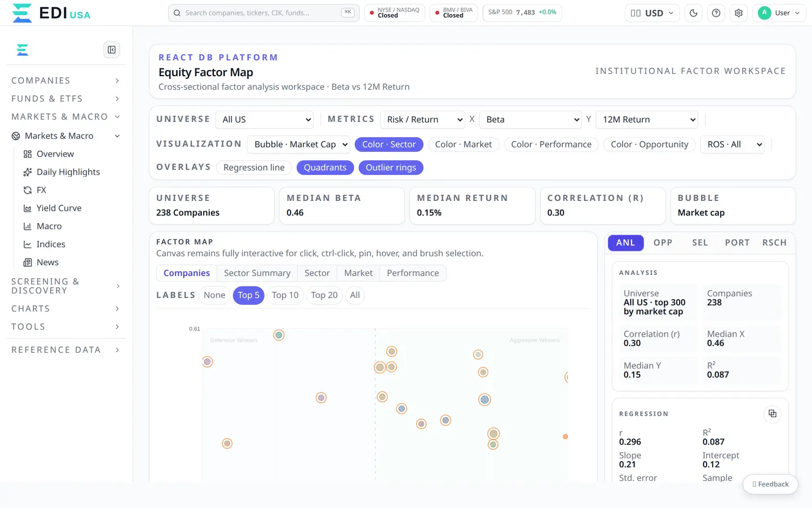The width and height of the screenshot is (812, 508).
Task: Set labels to Top 5
Action: pos(249,295)
